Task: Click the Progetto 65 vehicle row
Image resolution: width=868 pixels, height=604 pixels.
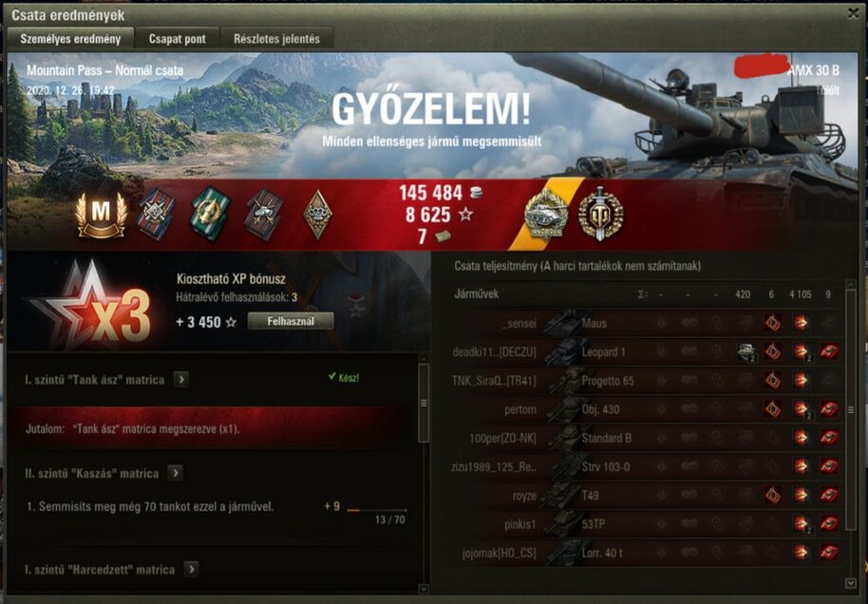Action: (646, 380)
